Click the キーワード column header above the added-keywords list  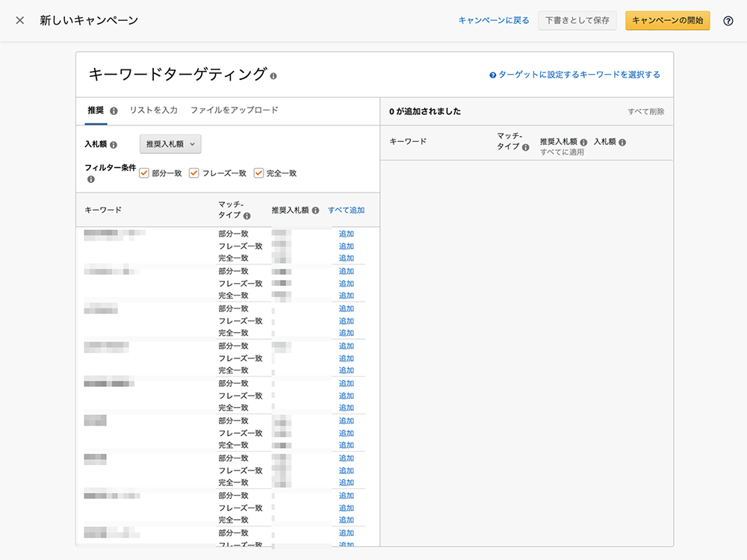coord(408,141)
